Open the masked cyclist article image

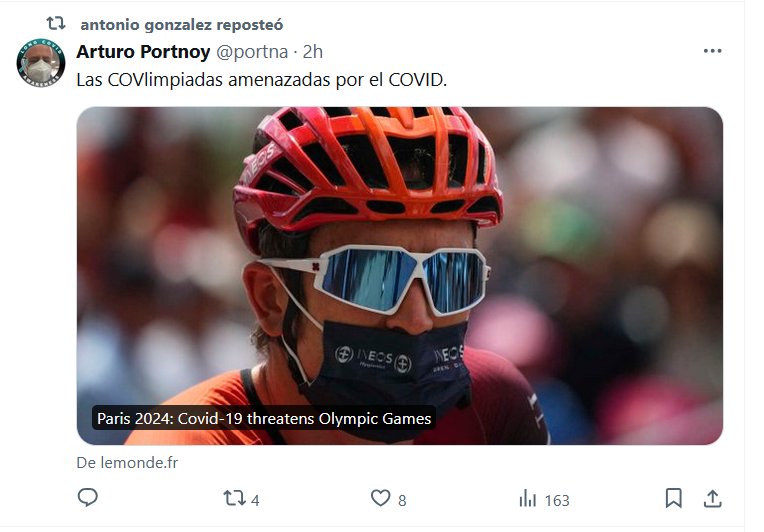coord(399,260)
